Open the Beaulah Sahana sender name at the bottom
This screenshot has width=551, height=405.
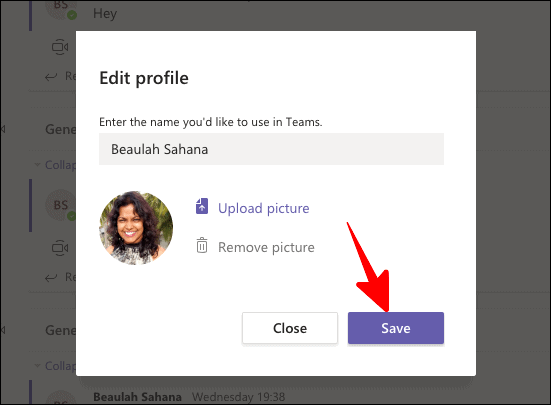coord(137,397)
